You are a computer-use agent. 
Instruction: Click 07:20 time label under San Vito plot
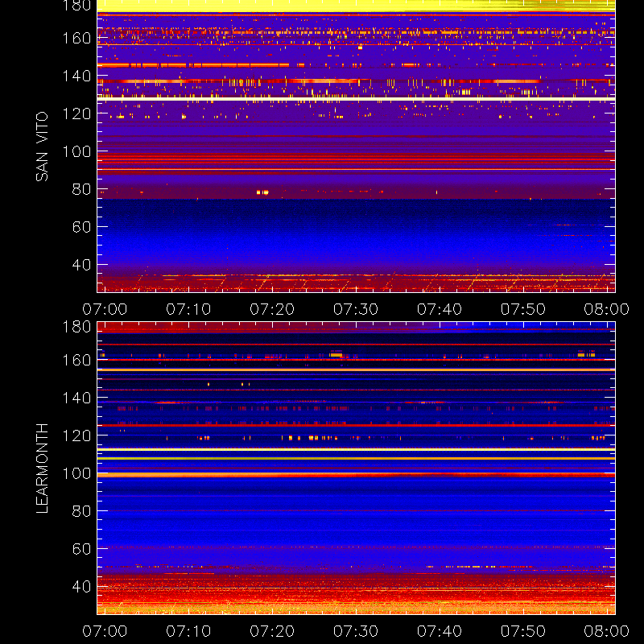pos(272,309)
